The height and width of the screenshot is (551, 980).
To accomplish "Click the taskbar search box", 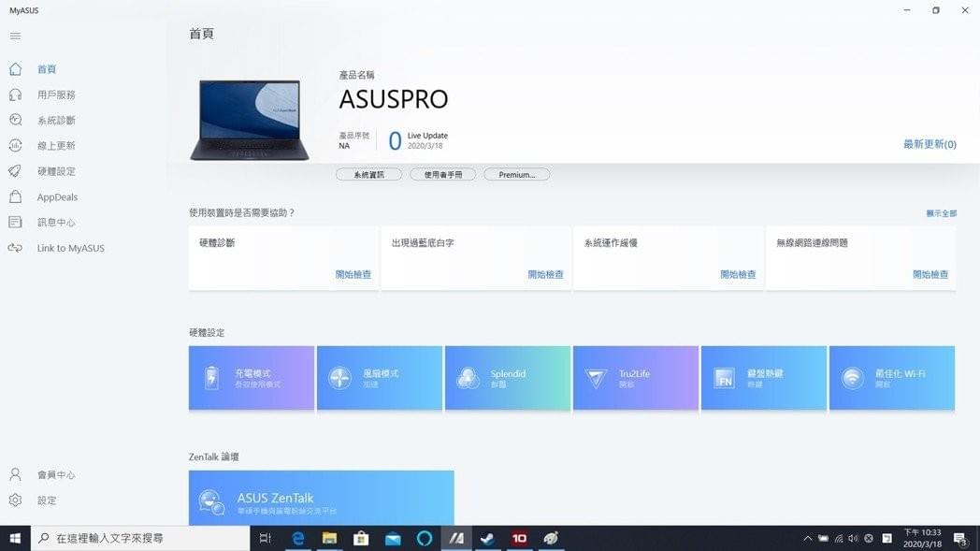I will coord(140,538).
